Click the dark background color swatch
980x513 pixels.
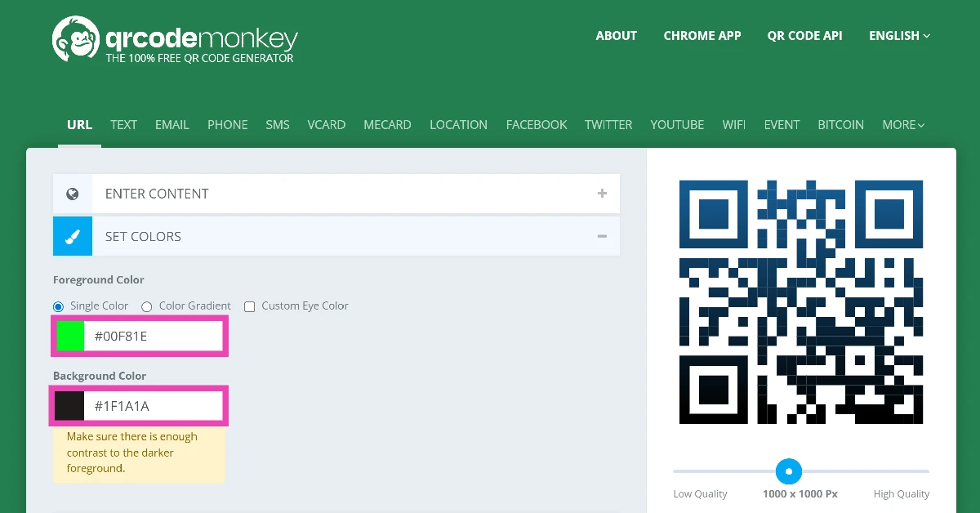[x=70, y=406]
